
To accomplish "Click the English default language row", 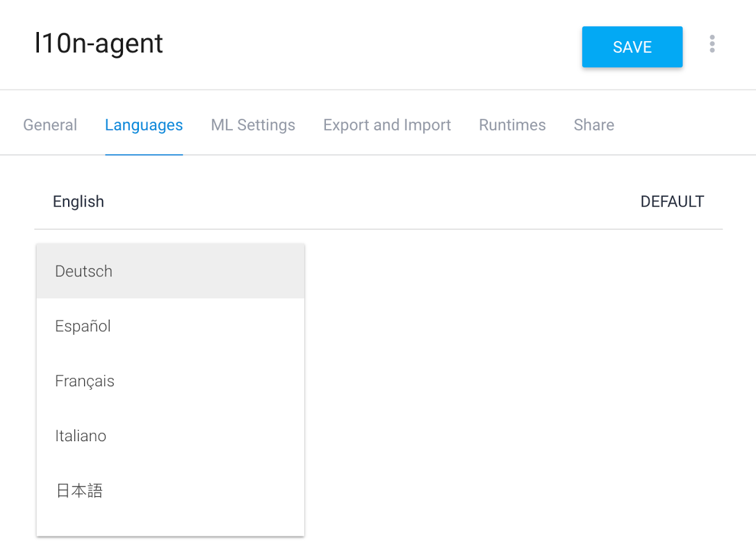I will pos(79,202).
